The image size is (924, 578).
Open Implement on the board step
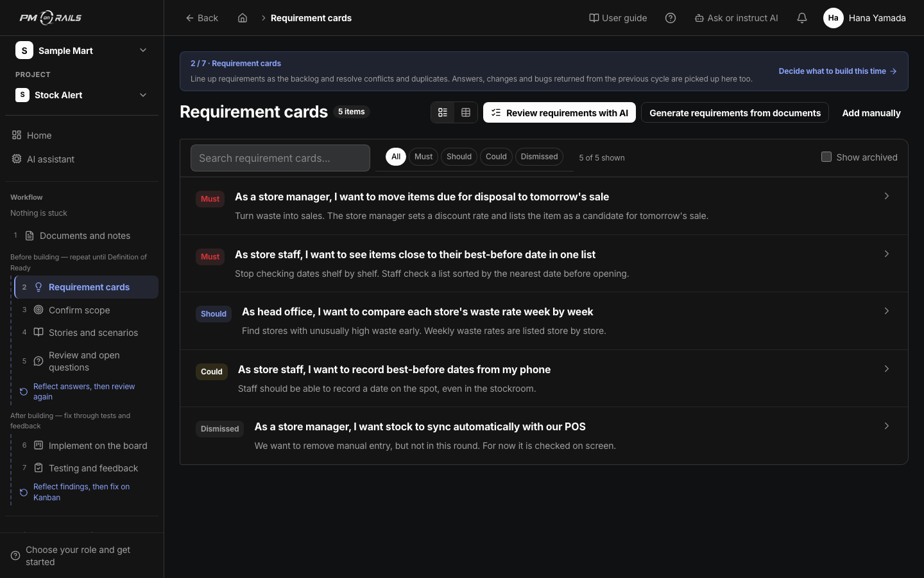[86, 446]
